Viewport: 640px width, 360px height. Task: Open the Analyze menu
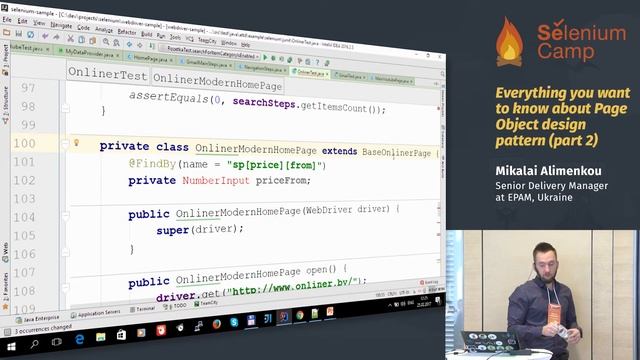(x=104, y=29)
